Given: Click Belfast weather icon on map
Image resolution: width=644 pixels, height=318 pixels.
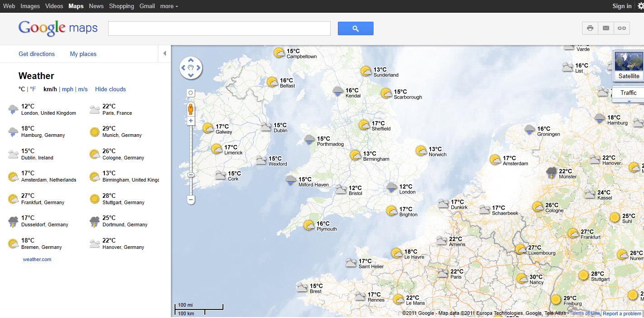Looking at the screenshot, I should click(272, 82).
